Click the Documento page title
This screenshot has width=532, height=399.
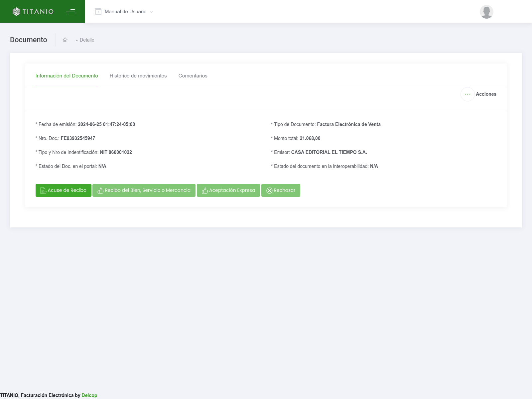pyautogui.click(x=29, y=40)
